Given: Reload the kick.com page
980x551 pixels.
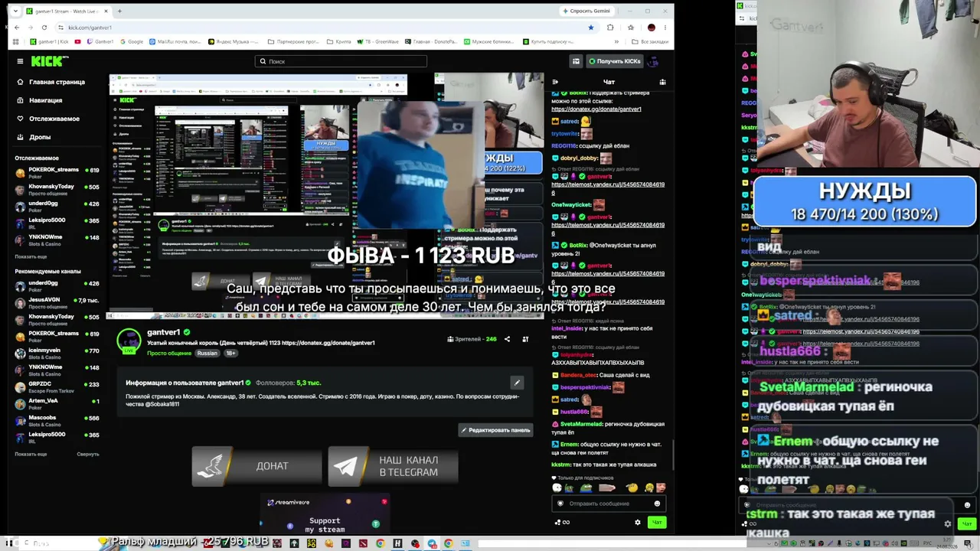Looking at the screenshot, I should pos(44,28).
